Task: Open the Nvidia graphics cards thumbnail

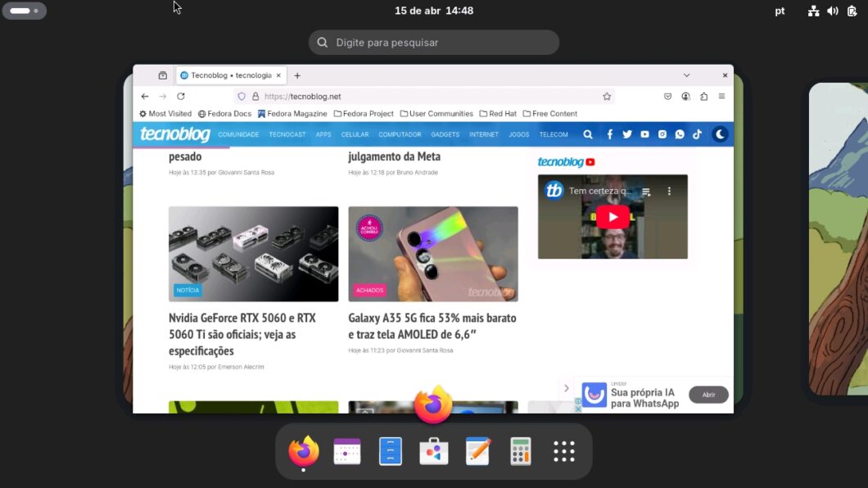Action: point(254,254)
